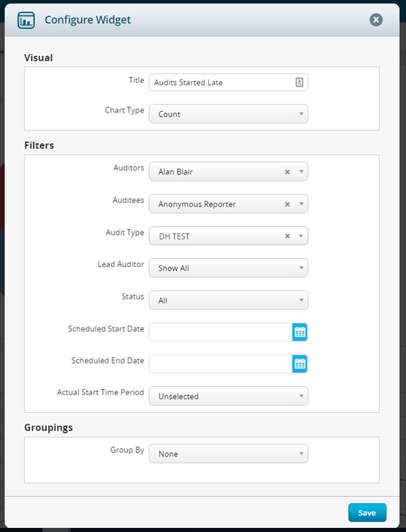
Task: Open the Scheduled End Date calendar picker
Action: pyautogui.click(x=299, y=364)
